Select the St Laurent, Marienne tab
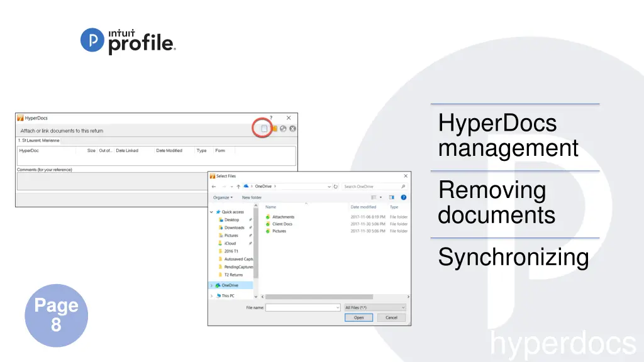This screenshot has height=362, width=644. 39,140
